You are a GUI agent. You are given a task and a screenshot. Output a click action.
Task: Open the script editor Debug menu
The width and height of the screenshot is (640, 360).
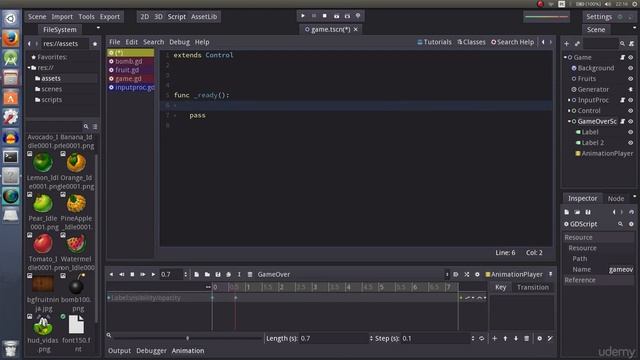[180, 42]
